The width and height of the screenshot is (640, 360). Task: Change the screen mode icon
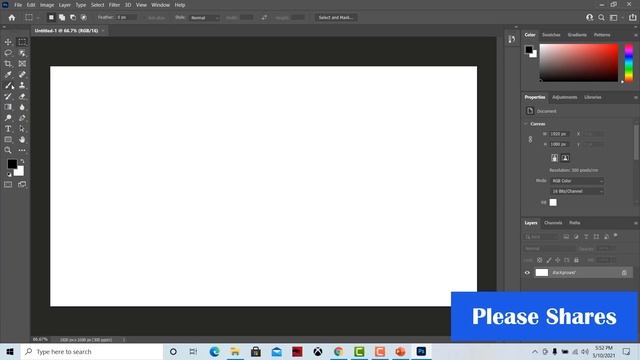(x=22, y=184)
